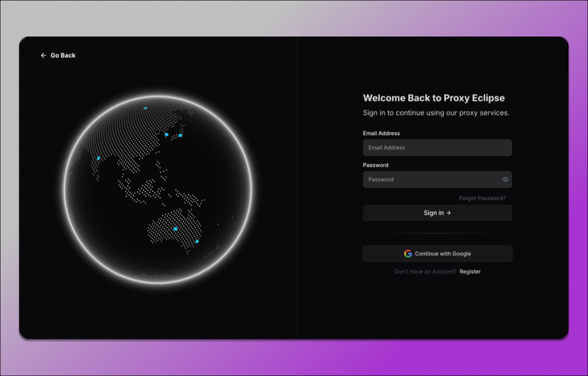The image size is (588, 376).
Task: Toggle password visibility eye icon
Action: tap(505, 180)
